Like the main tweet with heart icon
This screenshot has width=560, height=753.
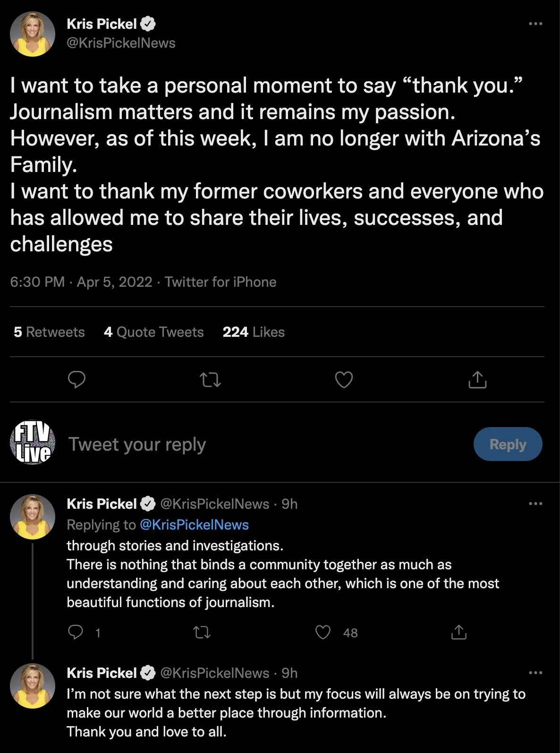[x=344, y=379]
